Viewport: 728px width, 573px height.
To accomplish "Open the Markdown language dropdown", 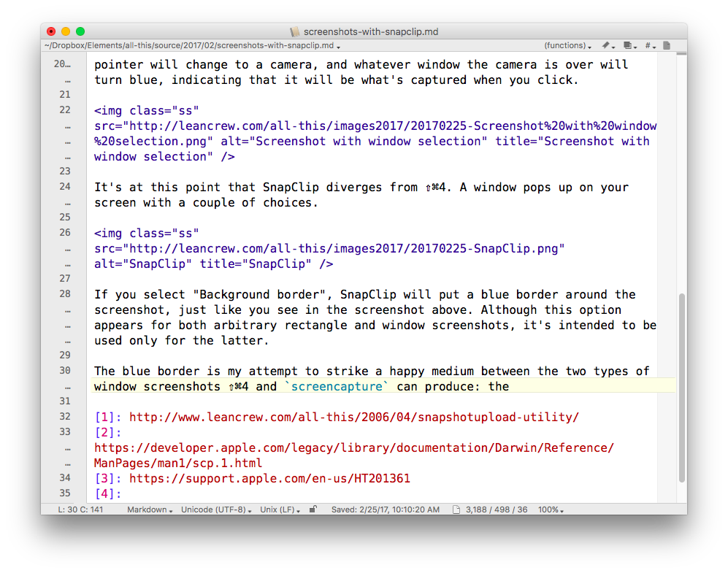I will pos(149,509).
